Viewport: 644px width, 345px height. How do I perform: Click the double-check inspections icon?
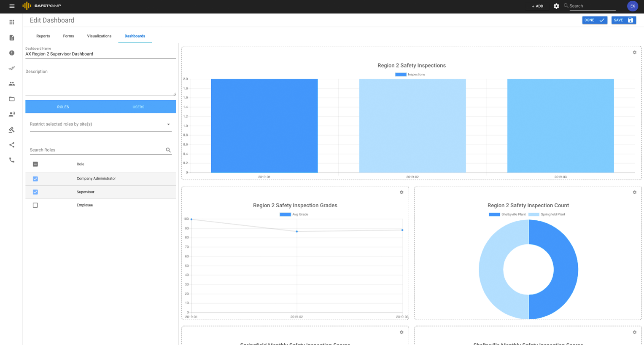[11, 68]
